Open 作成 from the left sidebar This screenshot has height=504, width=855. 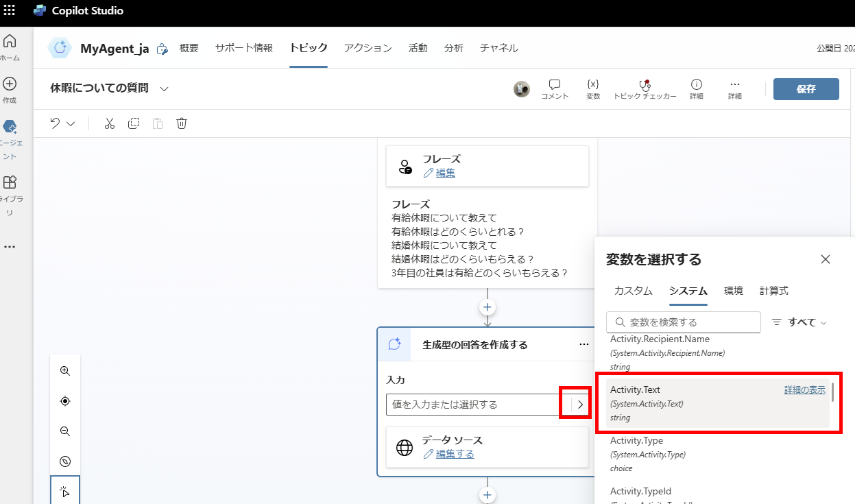10,85
